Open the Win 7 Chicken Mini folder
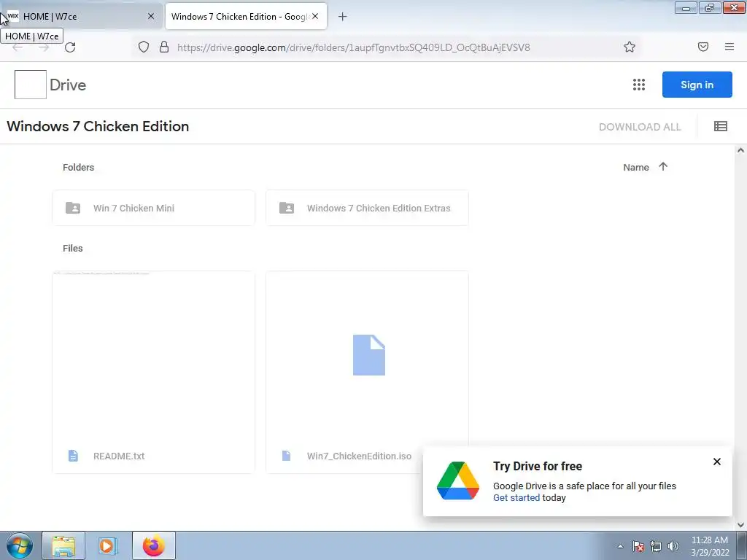The image size is (747, 560). (x=153, y=208)
